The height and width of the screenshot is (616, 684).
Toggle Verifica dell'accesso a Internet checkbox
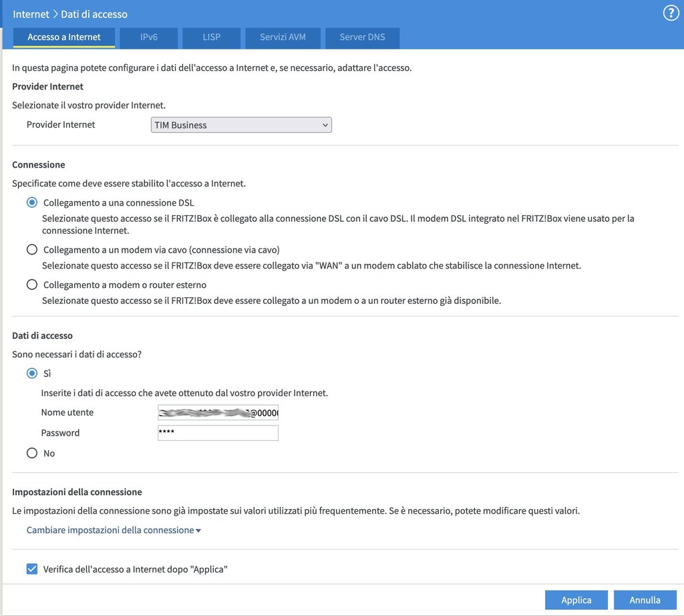click(32, 569)
